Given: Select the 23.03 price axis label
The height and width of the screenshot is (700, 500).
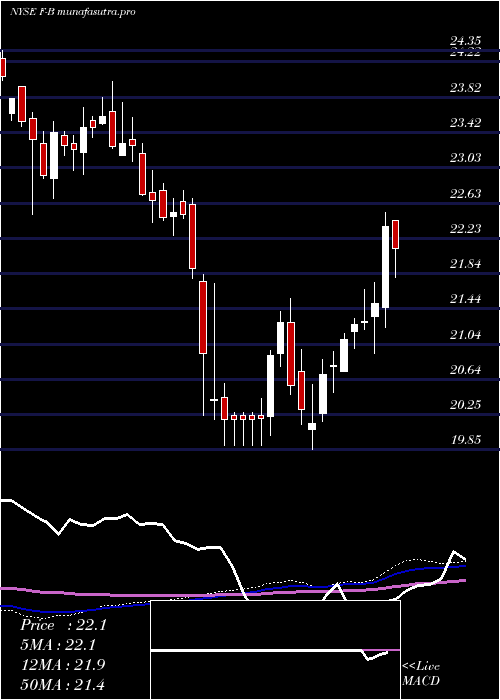Looking at the screenshot, I should pos(465,158).
